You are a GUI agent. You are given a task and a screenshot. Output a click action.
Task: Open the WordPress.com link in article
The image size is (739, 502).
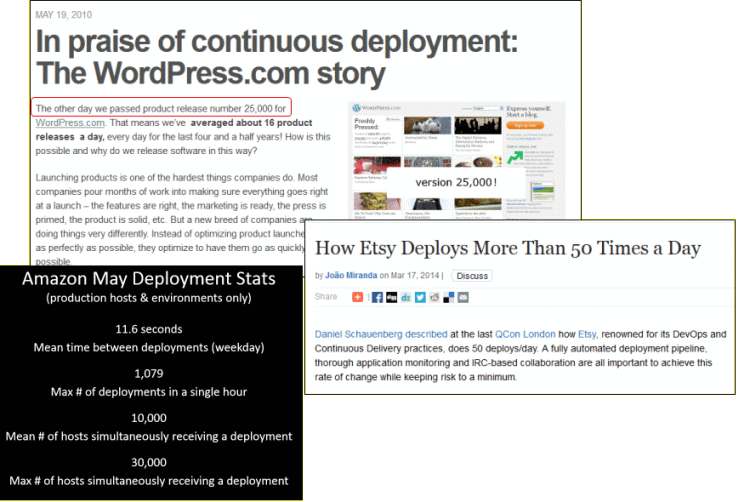pyautogui.click(x=69, y=122)
